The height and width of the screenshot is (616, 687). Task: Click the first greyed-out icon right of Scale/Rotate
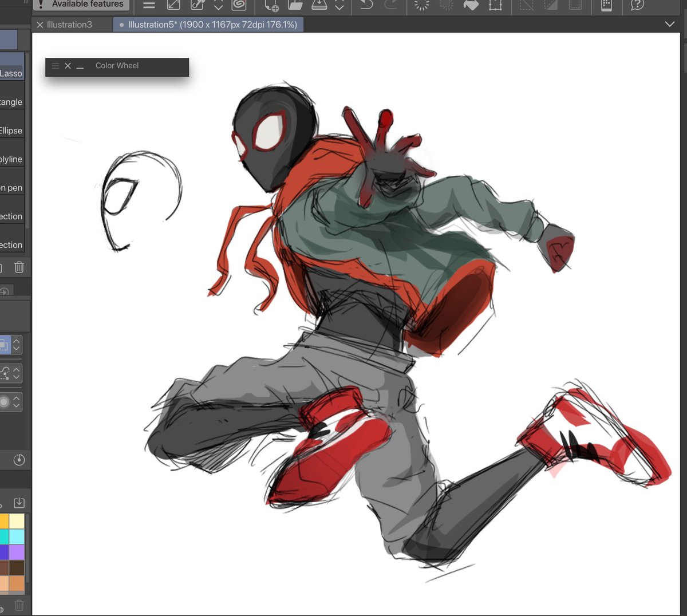(526, 5)
